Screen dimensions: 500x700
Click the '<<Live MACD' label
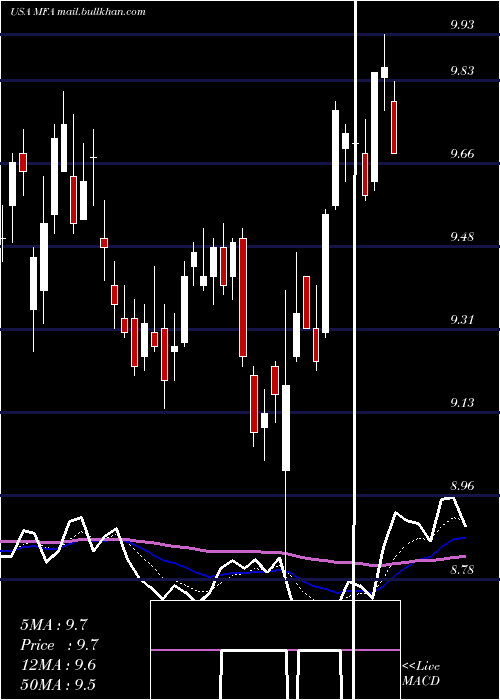pos(421,674)
